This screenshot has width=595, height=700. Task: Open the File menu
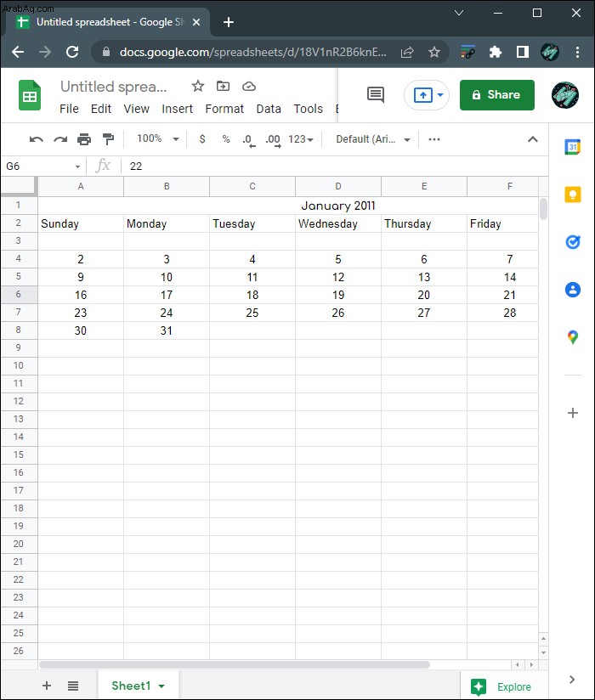pyautogui.click(x=69, y=109)
